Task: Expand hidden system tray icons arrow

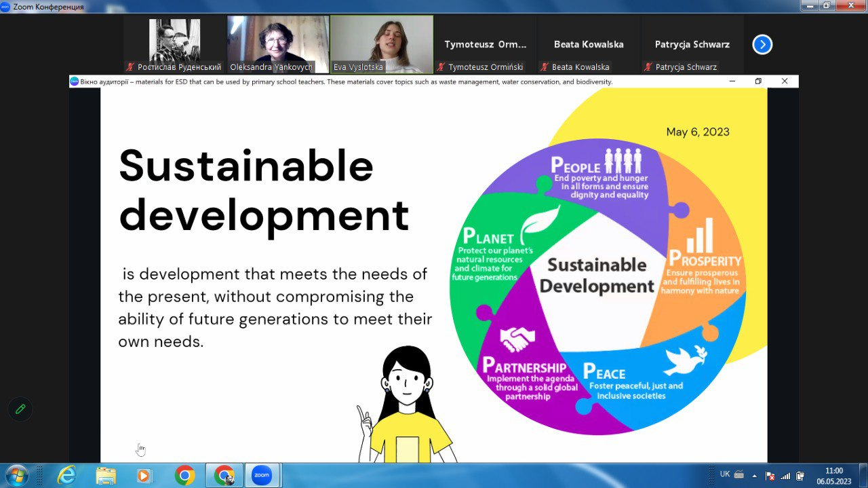Action: pyautogui.click(x=754, y=475)
